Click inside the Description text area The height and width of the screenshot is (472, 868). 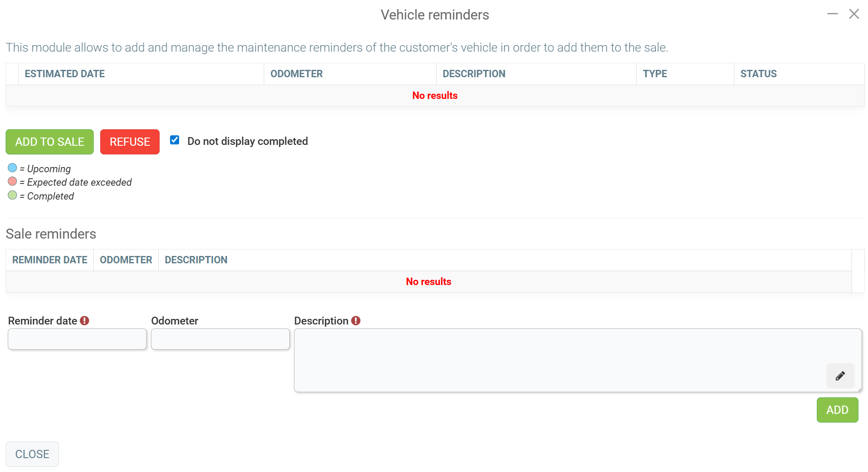(x=555, y=360)
